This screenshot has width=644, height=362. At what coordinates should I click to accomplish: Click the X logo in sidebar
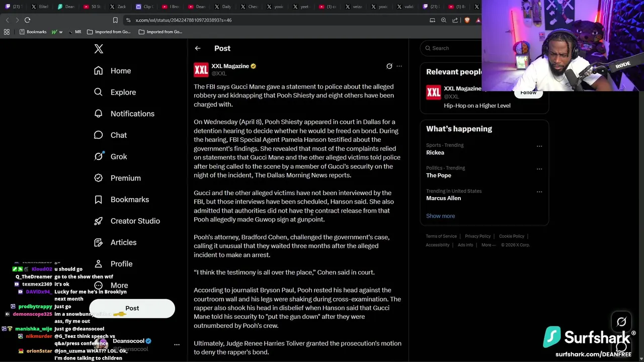coord(99,49)
